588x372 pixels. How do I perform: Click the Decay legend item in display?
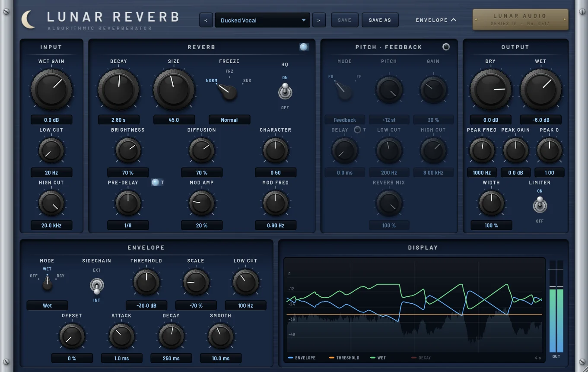[421, 358]
